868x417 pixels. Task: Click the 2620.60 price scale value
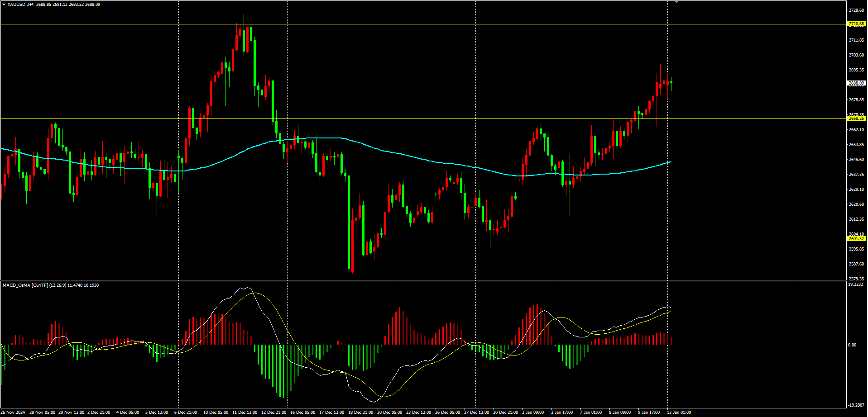pyautogui.click(x=856, y=204)
